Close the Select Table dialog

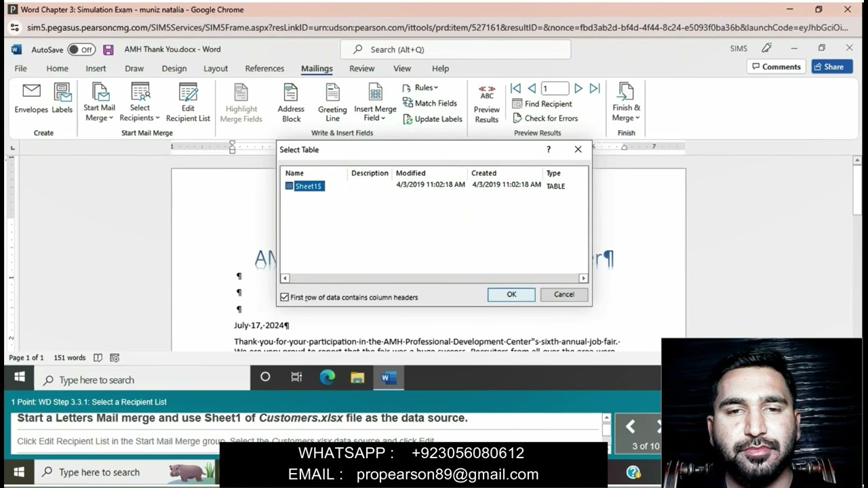(x=578, y=149)
